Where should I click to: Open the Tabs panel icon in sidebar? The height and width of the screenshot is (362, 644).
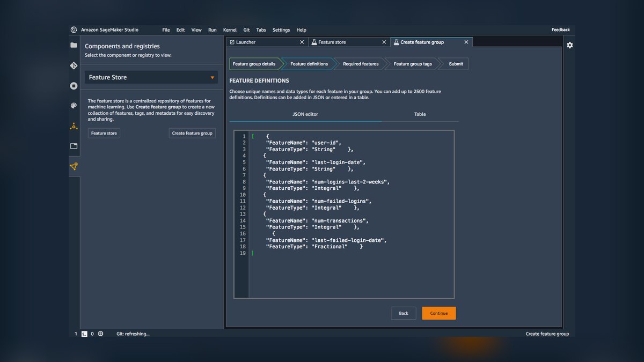click(74, 146)
